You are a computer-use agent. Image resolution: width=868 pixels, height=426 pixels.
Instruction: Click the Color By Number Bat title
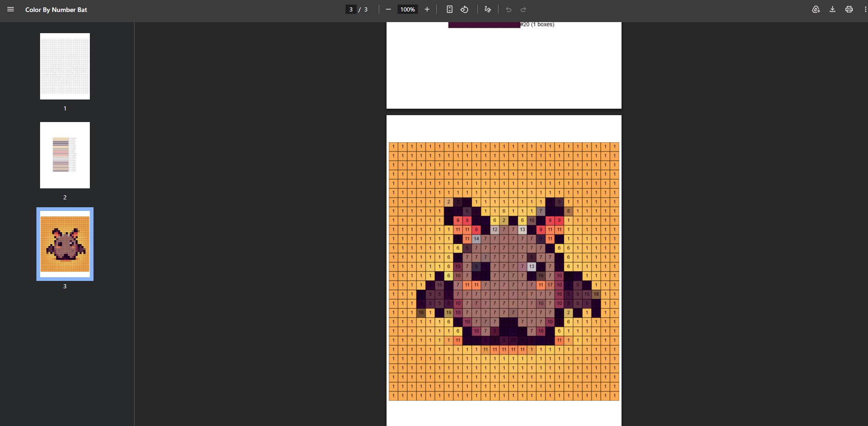pos(56,10)
